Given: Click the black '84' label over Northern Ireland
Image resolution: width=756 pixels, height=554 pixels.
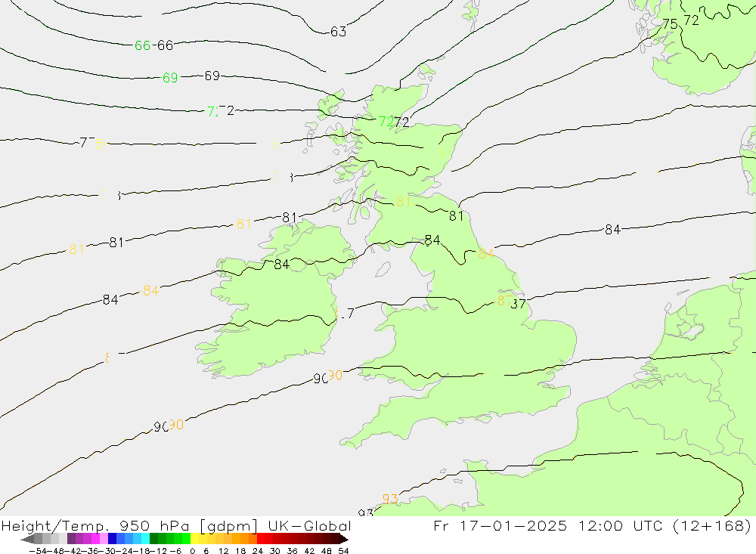Looking at the screenshot, I should tap(281, 265).
